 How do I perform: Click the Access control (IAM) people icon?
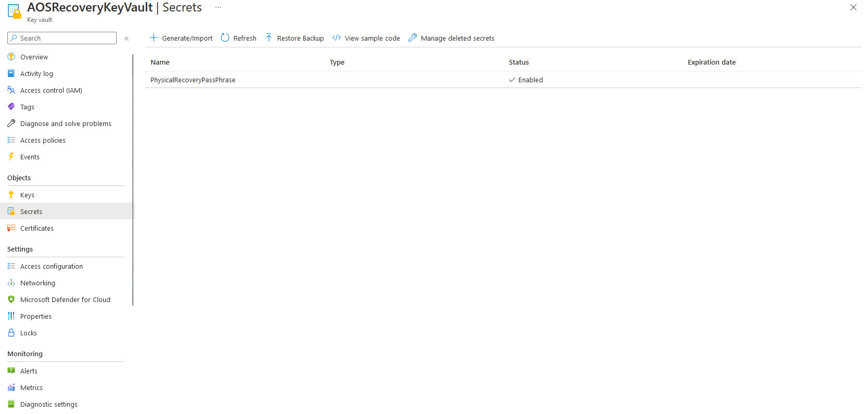click(x=11, y=90)
